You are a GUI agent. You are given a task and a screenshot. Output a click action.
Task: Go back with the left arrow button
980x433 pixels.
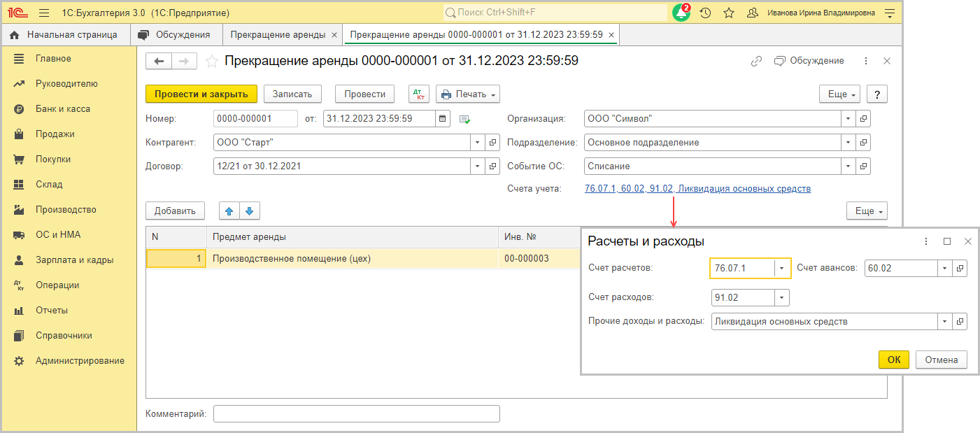pyautogui.click(x=159, y=62)
